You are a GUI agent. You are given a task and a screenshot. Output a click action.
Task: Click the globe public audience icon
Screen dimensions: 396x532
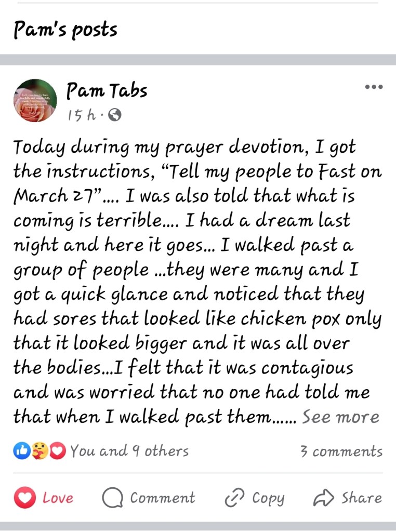coord(115,115)
